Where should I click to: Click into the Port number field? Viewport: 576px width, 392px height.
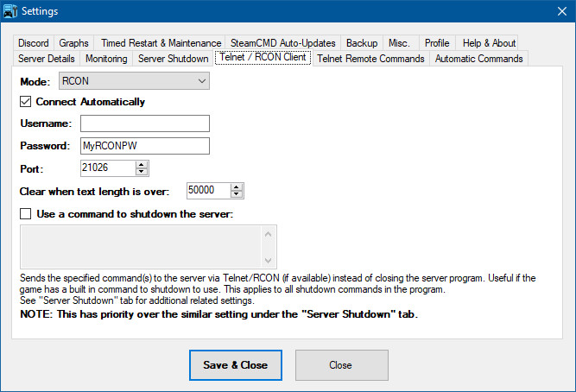pyautogui.click(x=108, y=168)
